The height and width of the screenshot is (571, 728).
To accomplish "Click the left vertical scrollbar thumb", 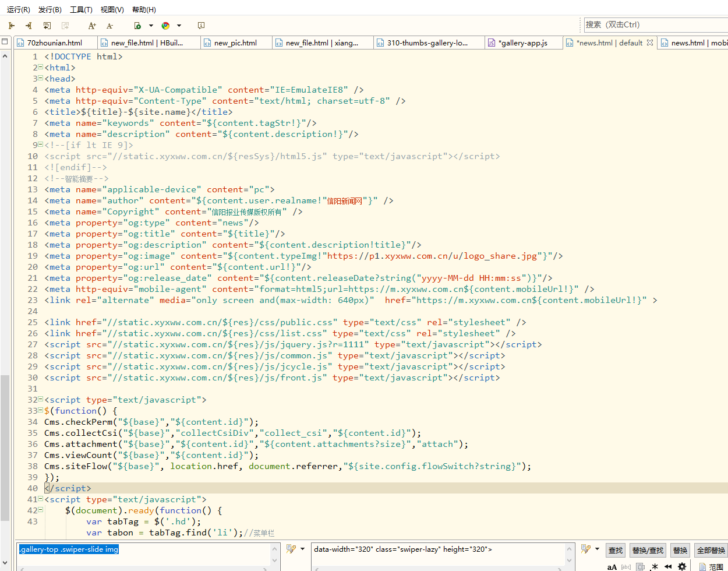I will pyautogui.click(x=5, y=447).
